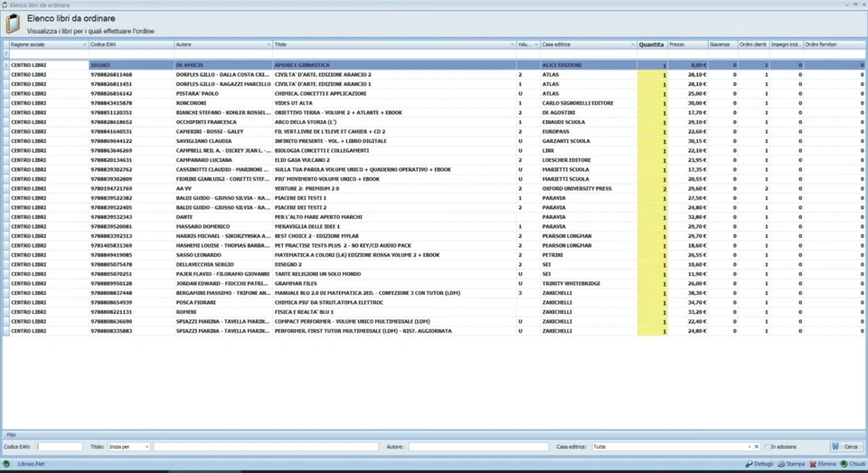Select the LOESCHER EDITORE publisher cell

[588, 160]
